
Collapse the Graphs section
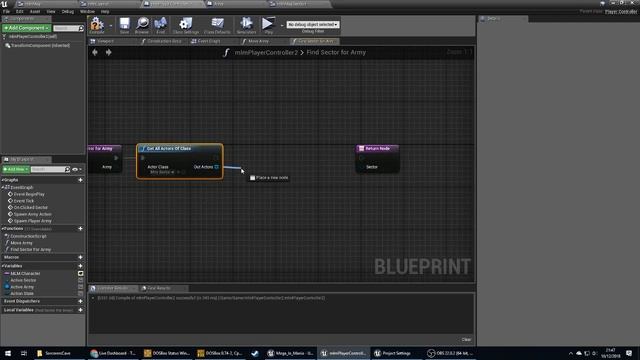[x=2, y=180]
